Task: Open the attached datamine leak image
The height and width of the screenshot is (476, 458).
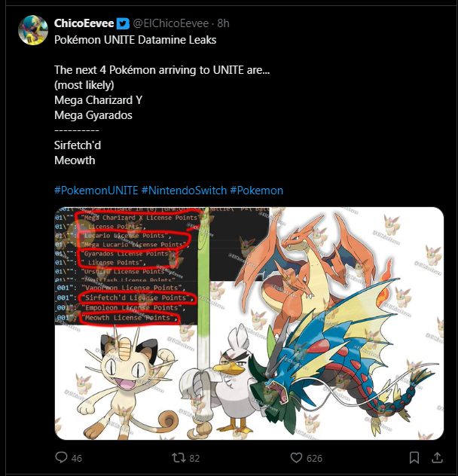Action: click(x=249, y=323)
